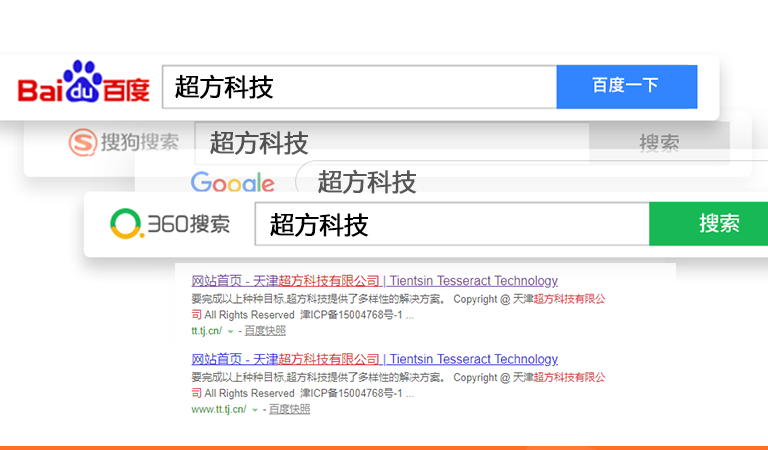
Task: Click the Google logo
Action: point(233,182)
